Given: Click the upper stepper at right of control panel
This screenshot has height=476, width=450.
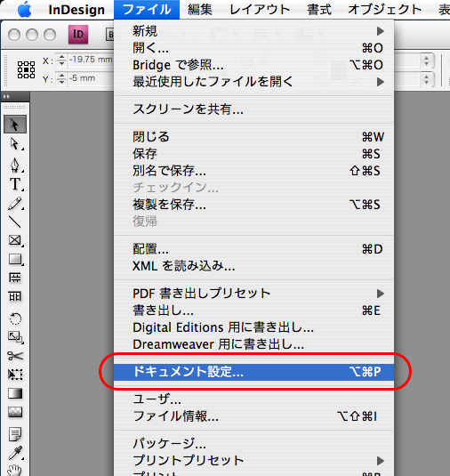Looking at the screenshot, I should coord(426,61).
